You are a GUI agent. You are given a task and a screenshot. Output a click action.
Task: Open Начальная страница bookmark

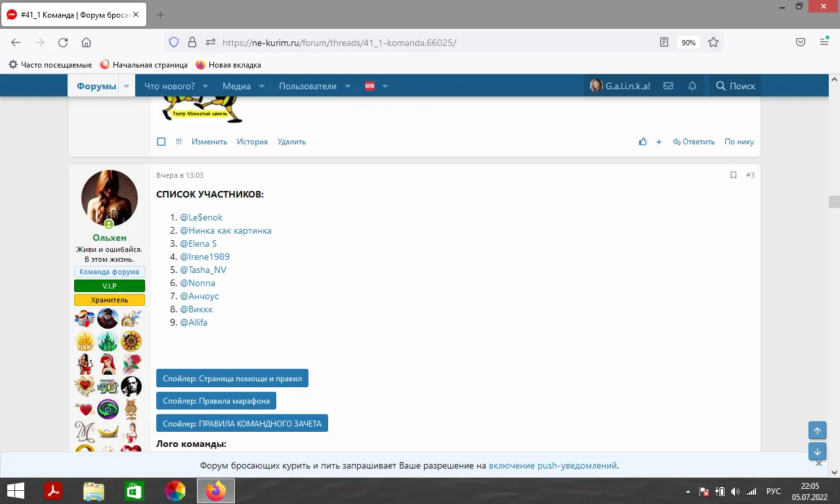tap(144, 65)
